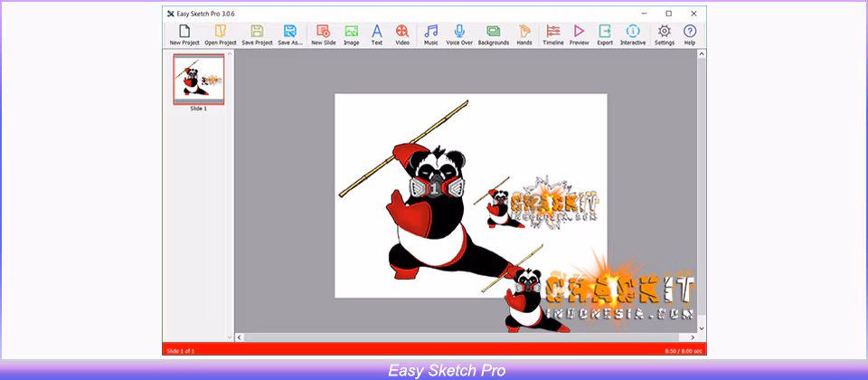Open the Voice Over recorder
The height and width of the screenshot is (380, 868).
[x=459, y=35]
